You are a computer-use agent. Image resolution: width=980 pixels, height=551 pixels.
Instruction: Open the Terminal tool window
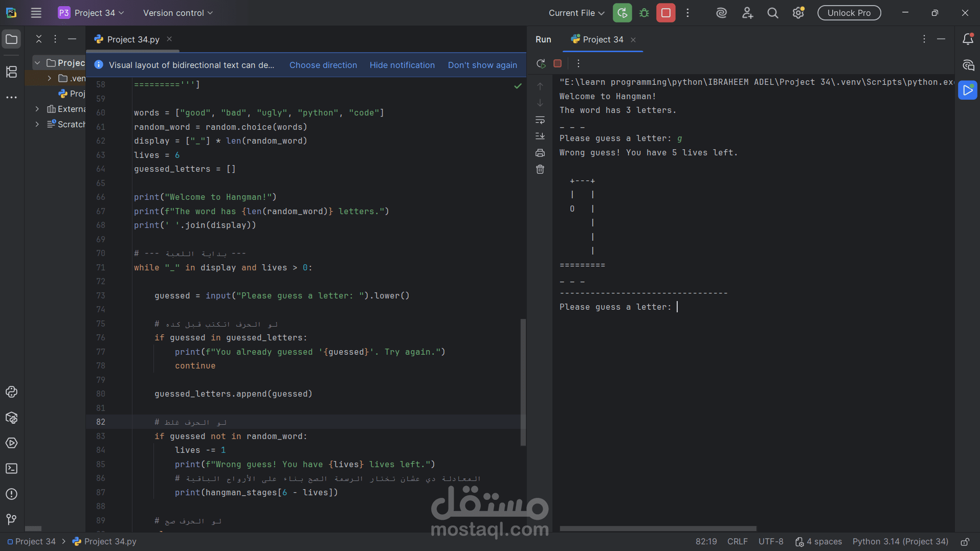click(12, 469)
